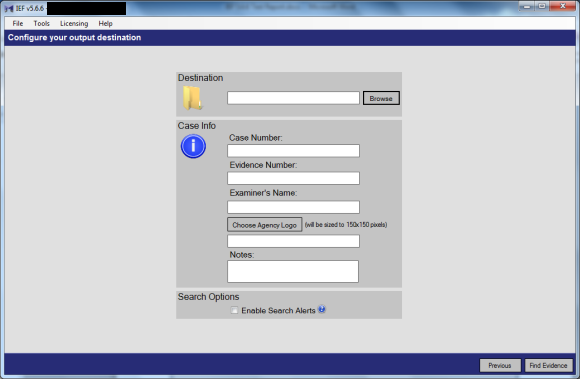Viewport: 580px width, 379px height.
Task: Click the Choose Agency Logo button
Action: [264, 225]
